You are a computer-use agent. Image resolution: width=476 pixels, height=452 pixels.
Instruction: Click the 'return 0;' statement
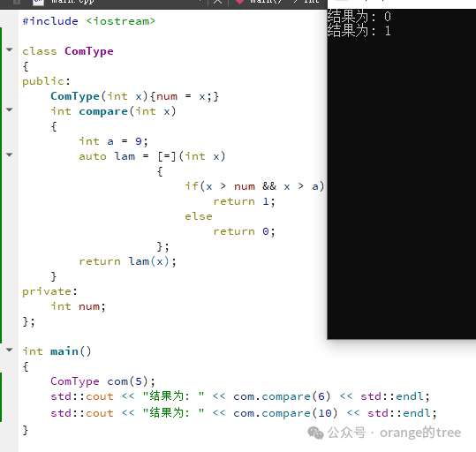(244, 231)
